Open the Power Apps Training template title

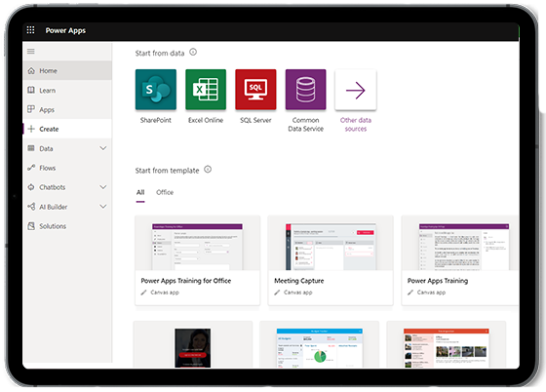pos(438,281)
